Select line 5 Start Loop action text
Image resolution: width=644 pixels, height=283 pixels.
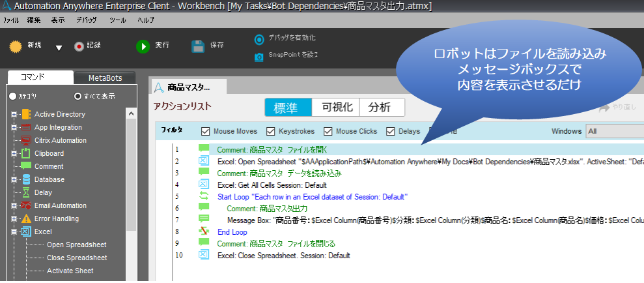pos(312,197)
